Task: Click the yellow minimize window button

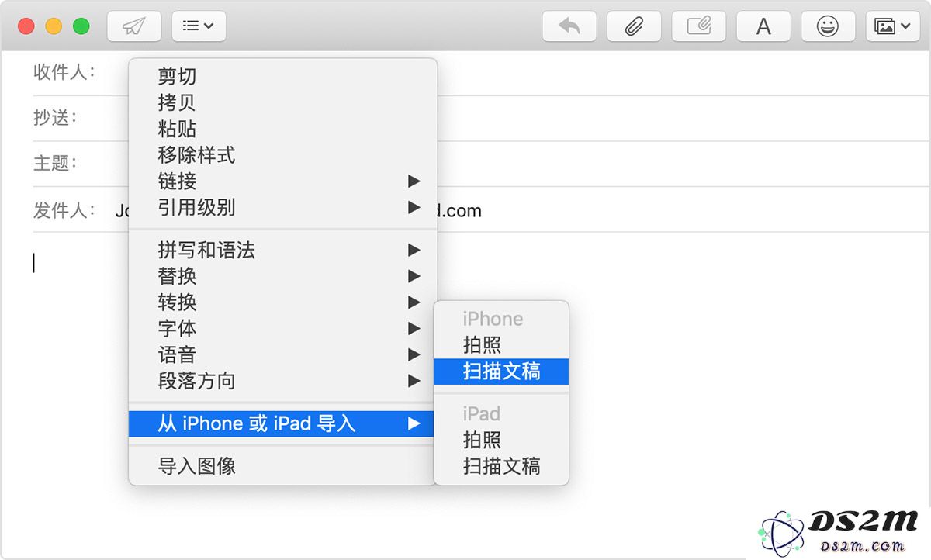Action: (x=54, y=26)
